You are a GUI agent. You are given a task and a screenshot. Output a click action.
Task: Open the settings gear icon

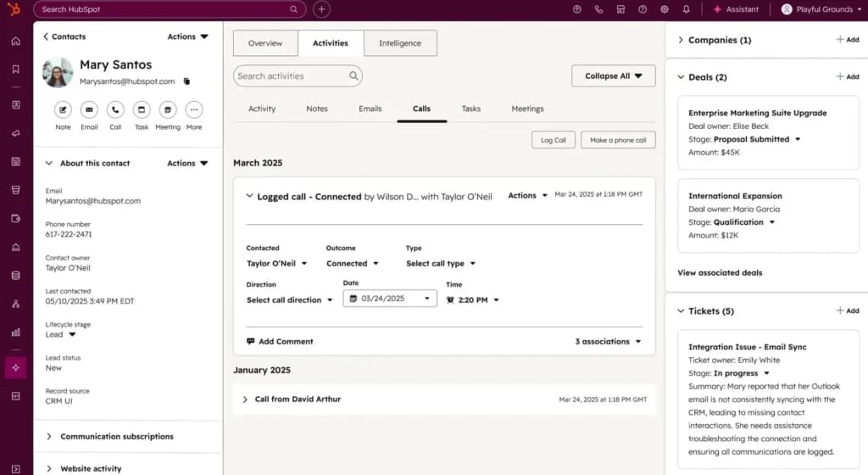tap(665, 9)
